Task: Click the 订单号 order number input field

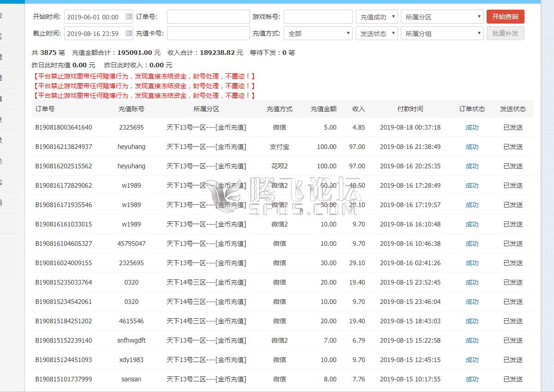Action: tap(208, 17)
